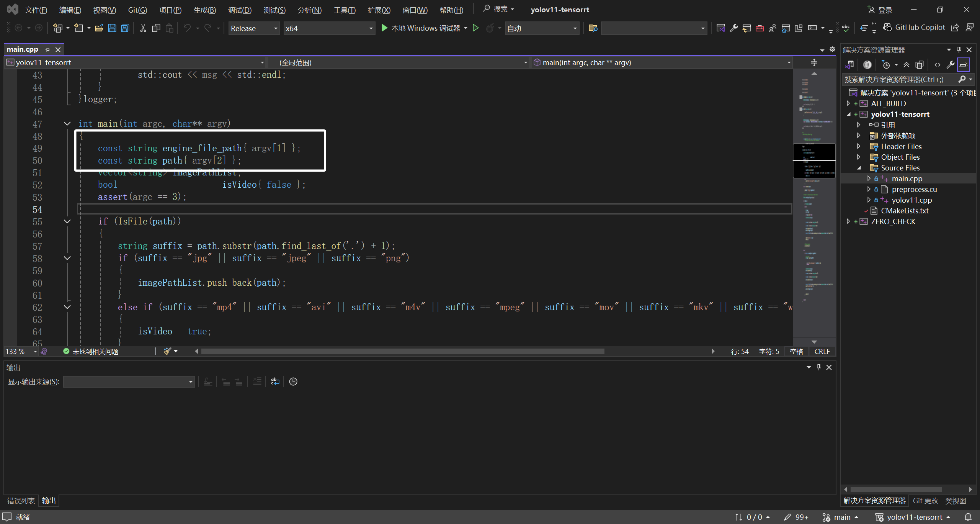Open the 生成(B) build menu
The image size is (980, 524).
point(204,10)
